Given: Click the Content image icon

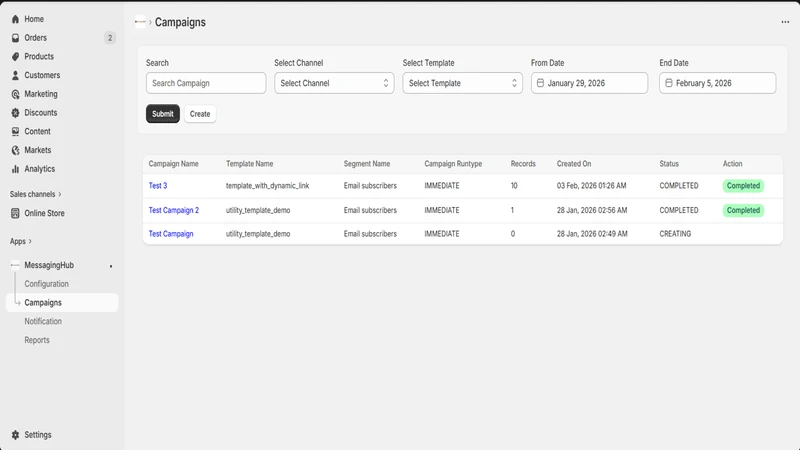Looking at the screenshot, I should click(15, 131).
